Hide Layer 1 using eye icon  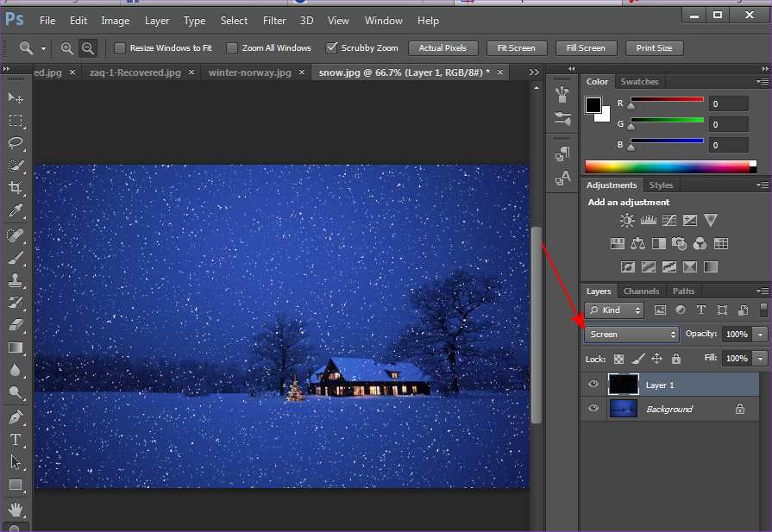click(593, 385)
